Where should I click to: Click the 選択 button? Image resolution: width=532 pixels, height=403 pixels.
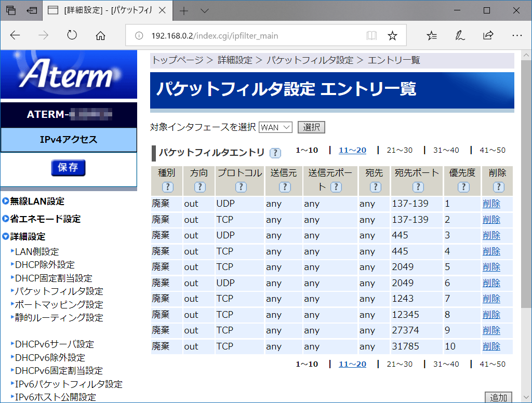point(312,127)
